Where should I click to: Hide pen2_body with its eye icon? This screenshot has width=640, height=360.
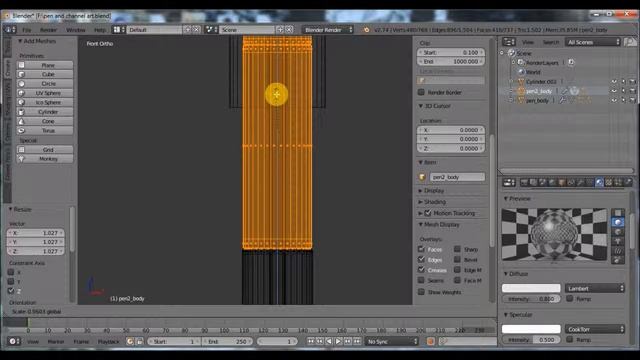coord(614,91)
